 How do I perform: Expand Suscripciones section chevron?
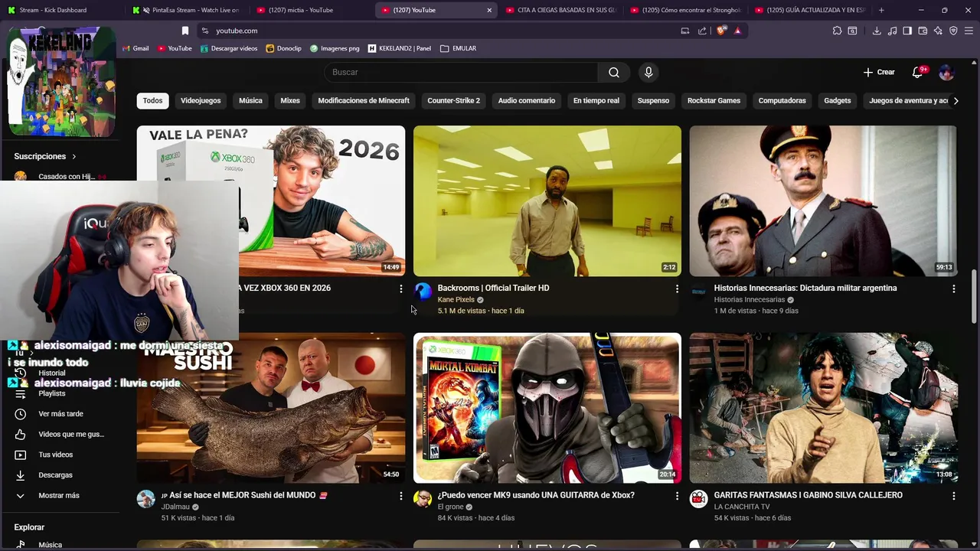click(x=74, y=156)
